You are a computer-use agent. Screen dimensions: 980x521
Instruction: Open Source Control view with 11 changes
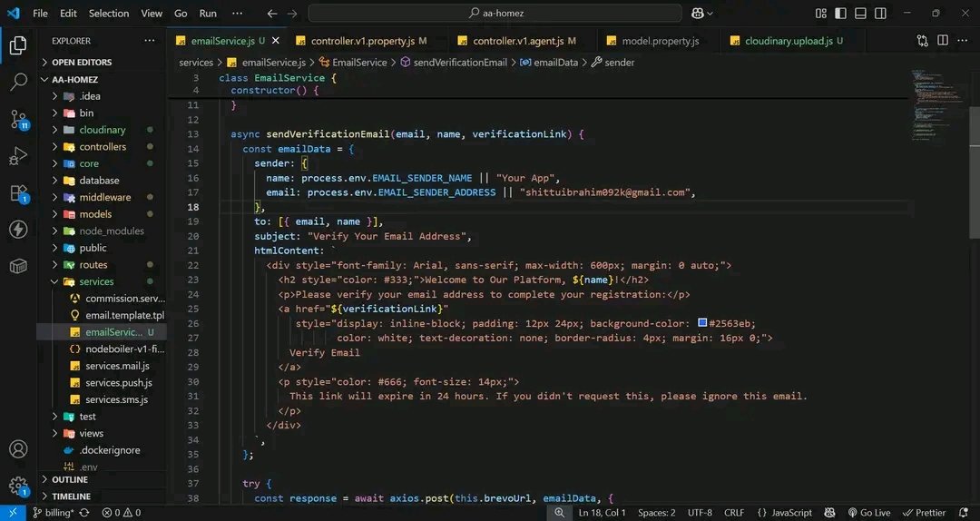(19, 119)
